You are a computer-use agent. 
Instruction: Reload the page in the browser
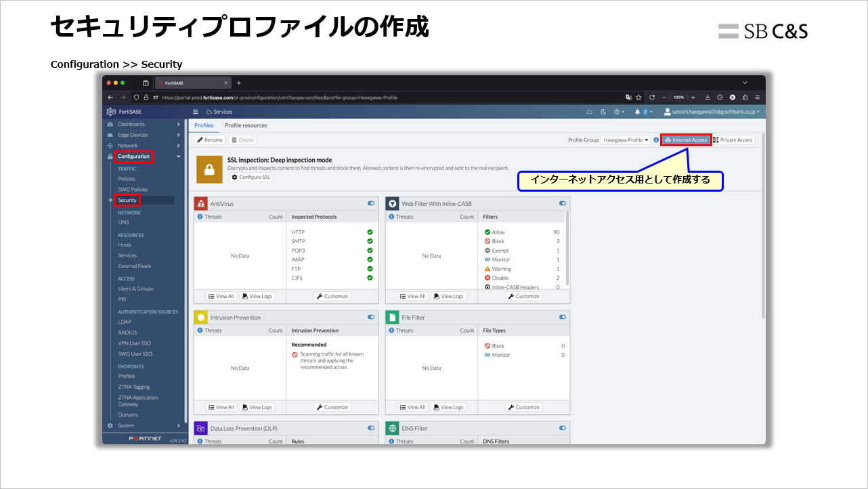coord(651,98)
